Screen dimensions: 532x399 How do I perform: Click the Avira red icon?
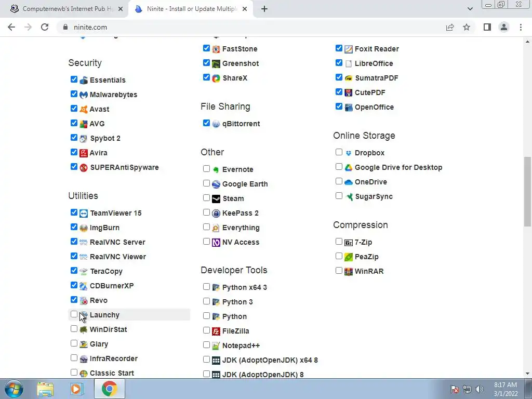pyautogui.click(x=84, y=153)
